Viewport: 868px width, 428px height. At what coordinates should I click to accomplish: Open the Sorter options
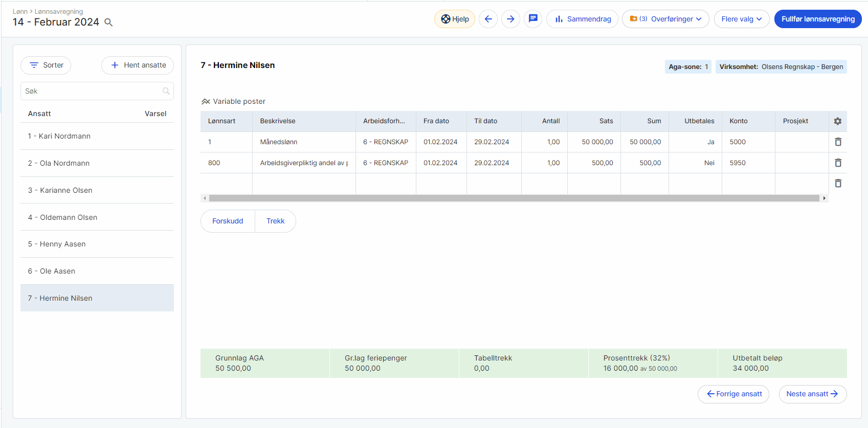point(46,65)
